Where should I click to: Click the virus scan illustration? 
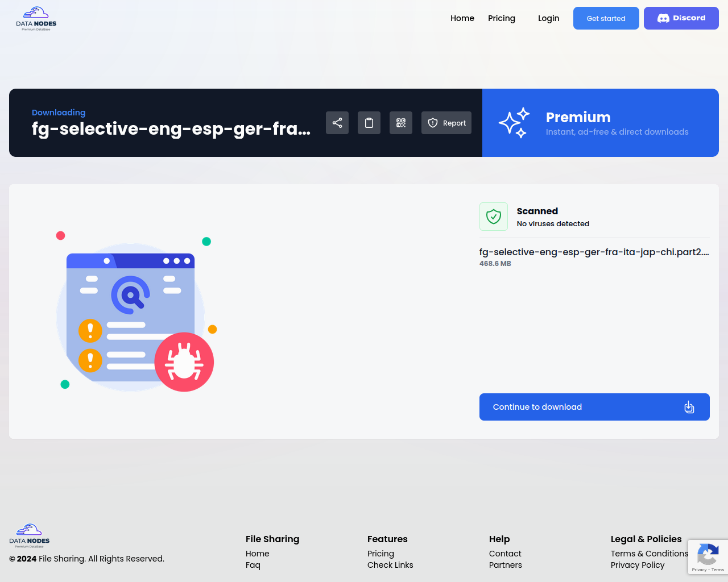[x=136, y=311]
